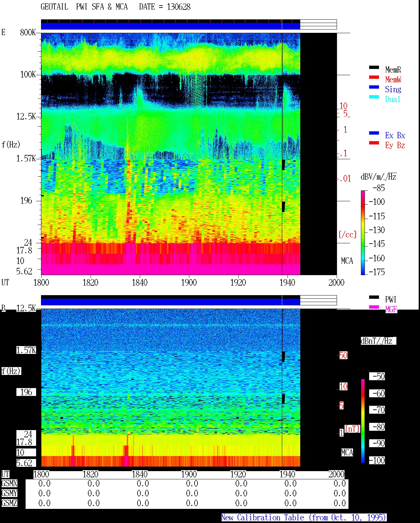Click the 5.62 label on the E panel axis
This screenshot has width=420, height=523.
point(24,271)
